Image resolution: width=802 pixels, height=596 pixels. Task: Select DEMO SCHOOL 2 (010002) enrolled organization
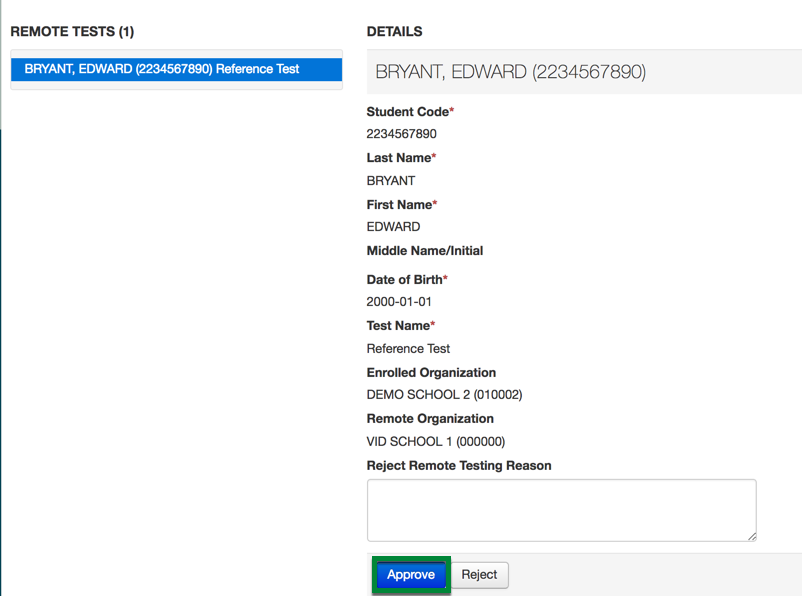(444, 395)
